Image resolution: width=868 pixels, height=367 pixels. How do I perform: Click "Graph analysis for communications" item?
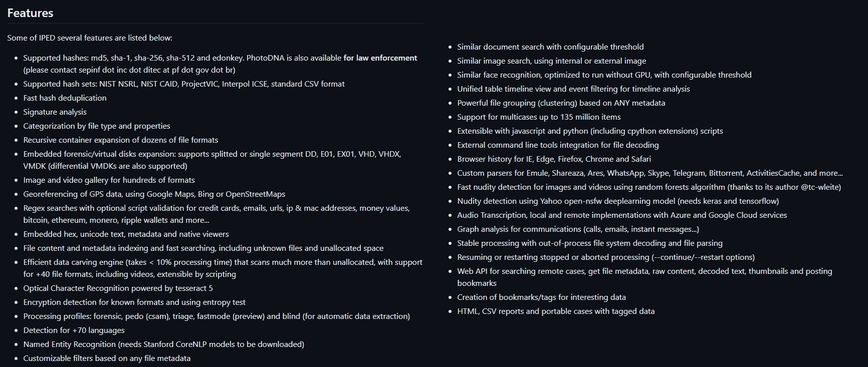click(x=578, y=229)
